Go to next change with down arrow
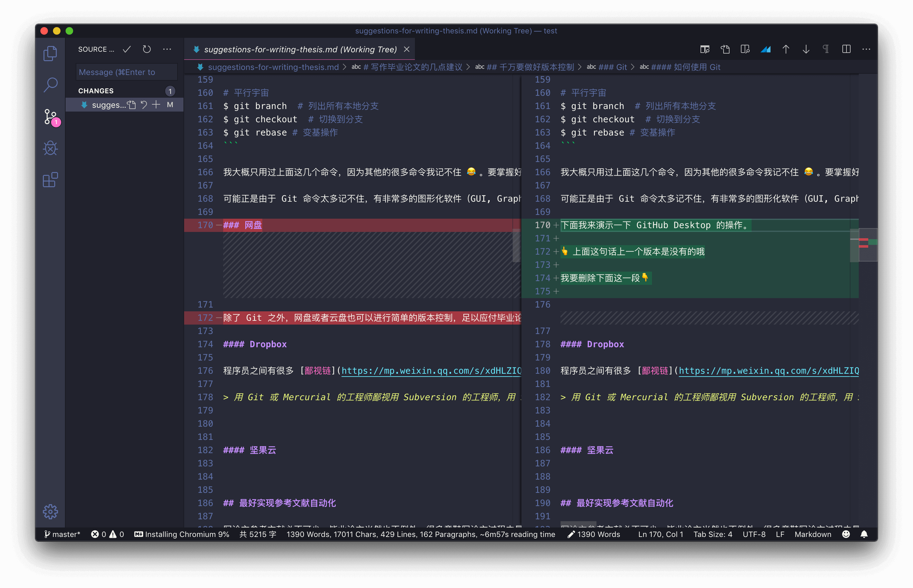Viewport: 913px width, 588px height. pos(806,49)
